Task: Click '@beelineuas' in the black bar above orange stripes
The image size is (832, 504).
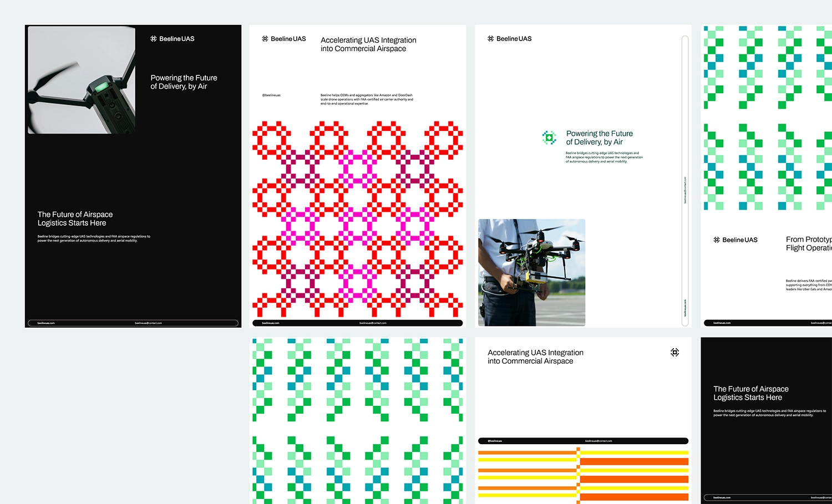Action: tap(495, 441)
